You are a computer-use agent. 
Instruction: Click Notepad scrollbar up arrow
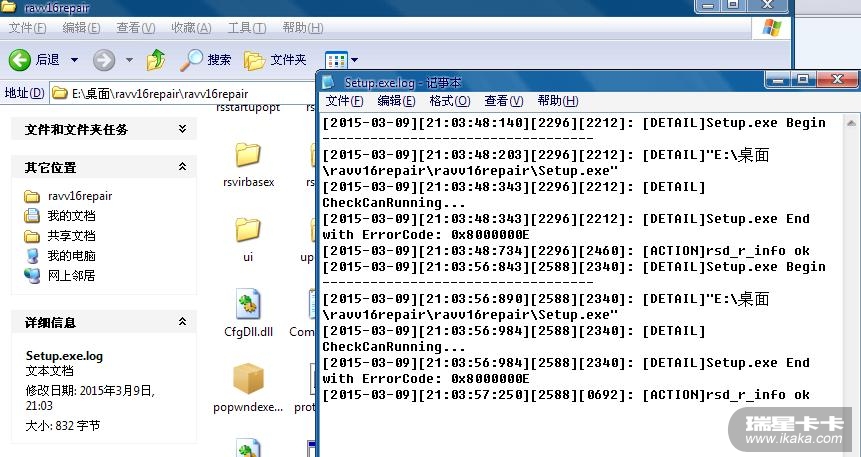point(851,123)
